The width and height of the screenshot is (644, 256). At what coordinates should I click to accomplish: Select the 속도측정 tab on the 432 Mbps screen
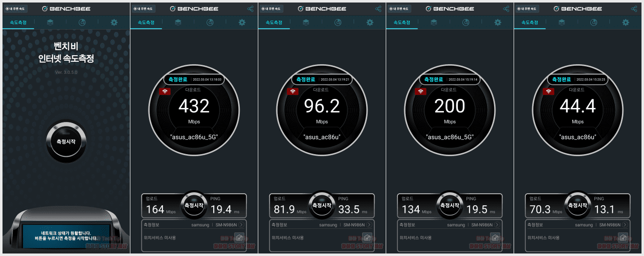(146, 23)
